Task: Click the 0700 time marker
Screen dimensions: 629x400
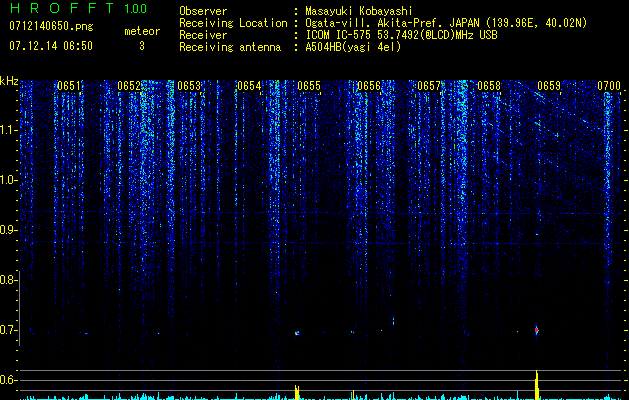Action: 609,86
